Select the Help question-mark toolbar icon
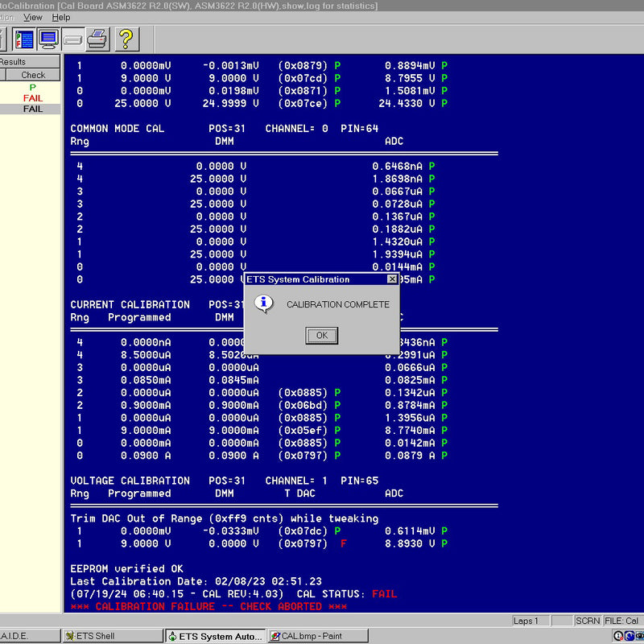The width and height of the screenshot is (644, 644). [x=127, y=39]
